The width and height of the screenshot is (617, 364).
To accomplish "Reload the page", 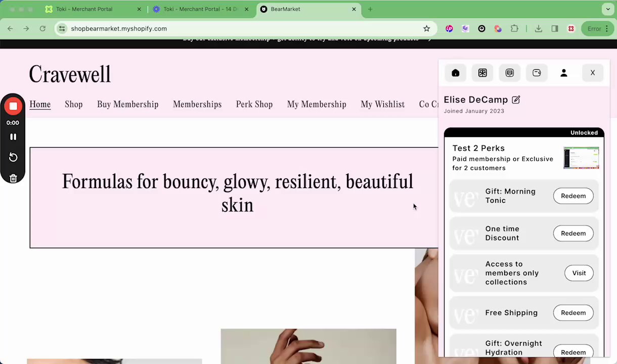I will click(42, 29).
